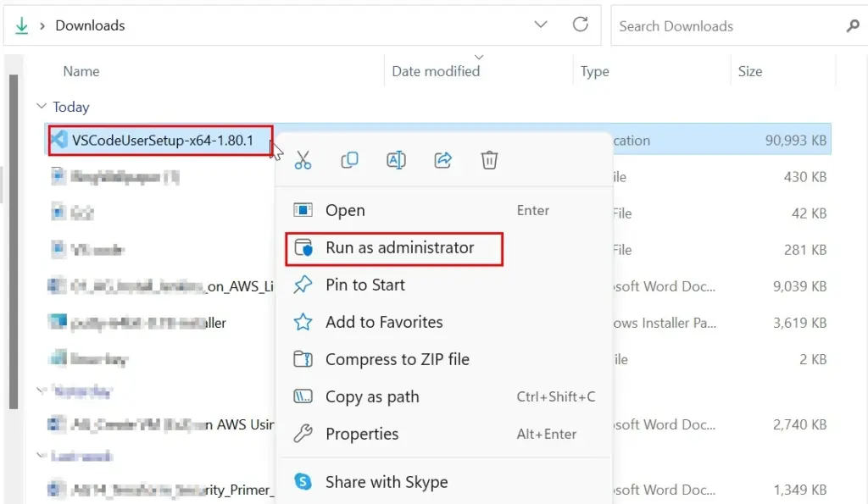The width and height of the screenshot is (868, 504).
Task: Click the ZIP icon beside Compress to ZIP file
Action: 303,359
